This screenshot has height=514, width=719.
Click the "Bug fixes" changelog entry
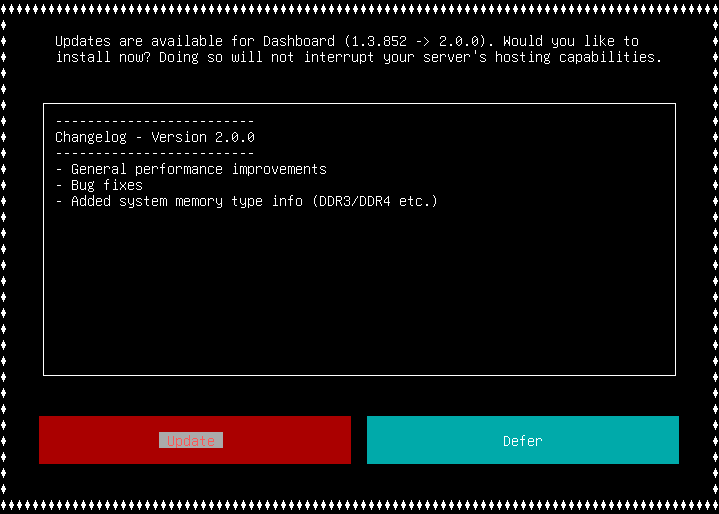coord(106,185)
